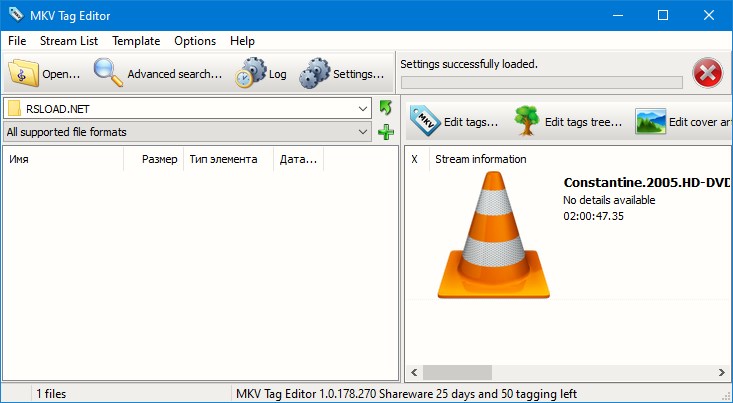Click the 02:00:47.35 duration text
The height and width of the screenshot is (403, 733).
pyautogui.click(x=593, y=216)
